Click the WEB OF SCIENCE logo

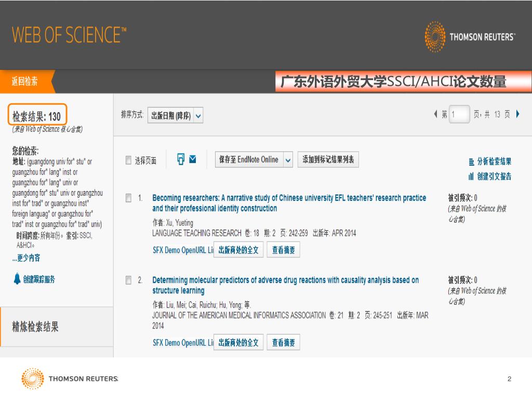pos(69,35)
